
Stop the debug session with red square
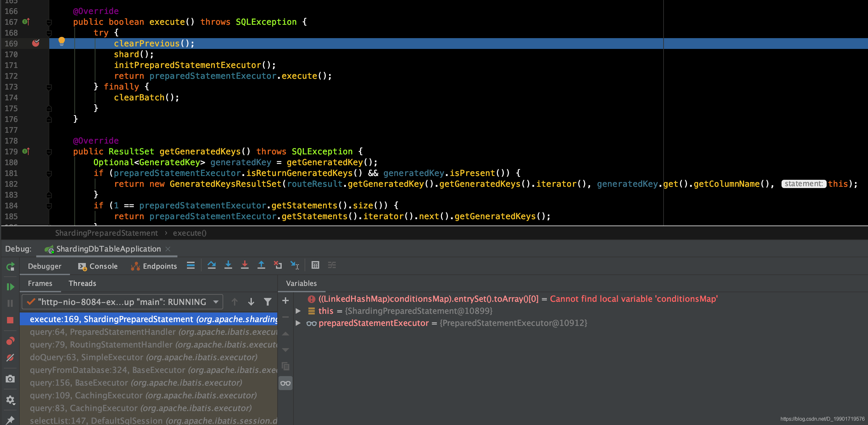10,320
